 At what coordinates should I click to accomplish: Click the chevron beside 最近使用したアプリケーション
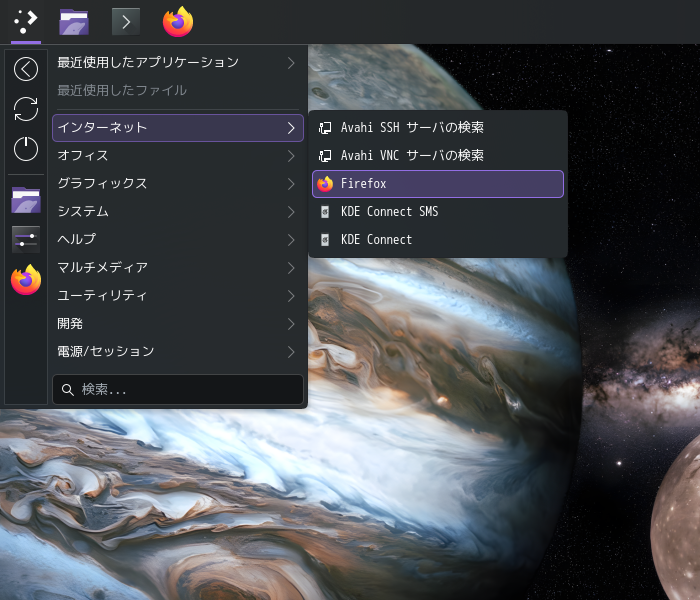pyautogui.click(x=291, y=63)
